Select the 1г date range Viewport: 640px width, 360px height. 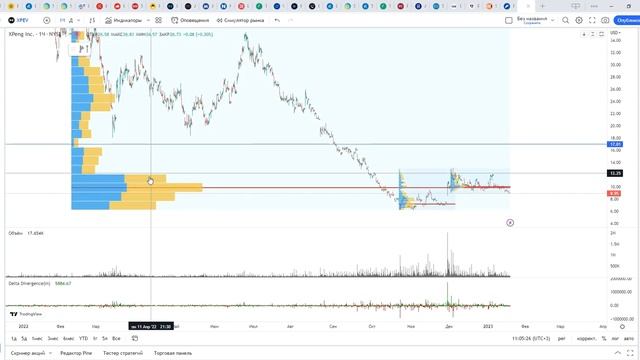[95, 338]
